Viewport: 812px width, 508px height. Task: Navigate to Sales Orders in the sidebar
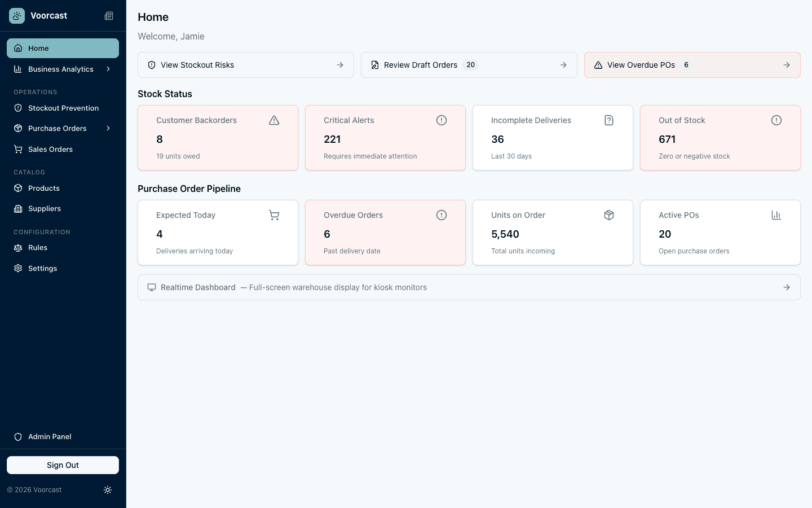[x=50, y=149]
